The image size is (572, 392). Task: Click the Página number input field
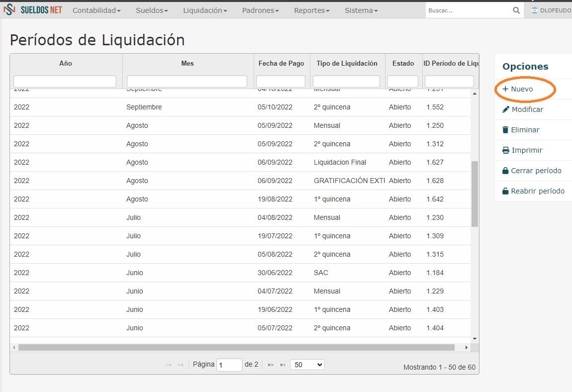(229, 365)
